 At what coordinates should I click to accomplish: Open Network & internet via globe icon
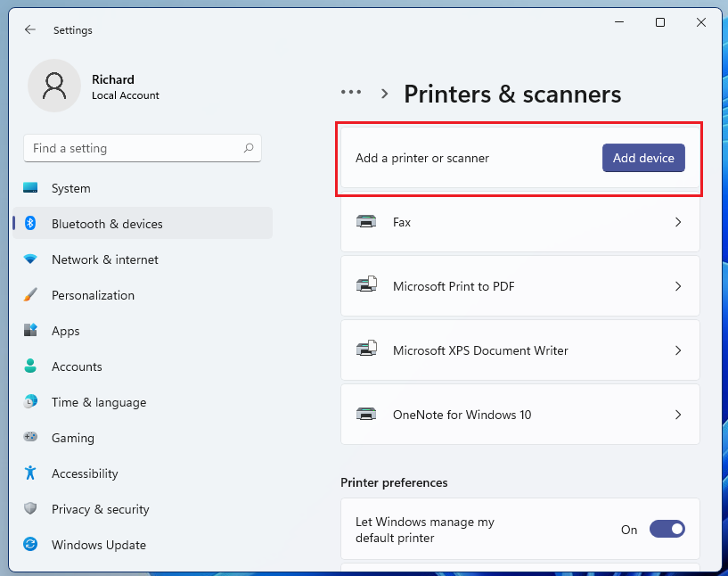coord(29,259)
